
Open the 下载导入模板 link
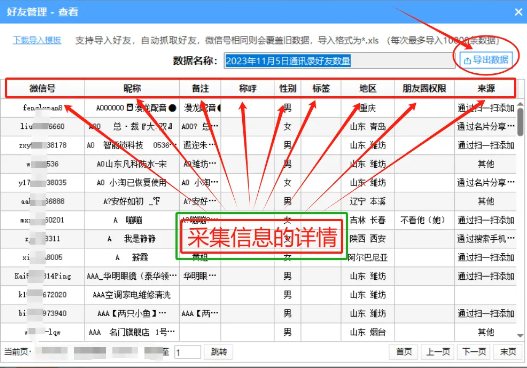click(x=37, y=40)
